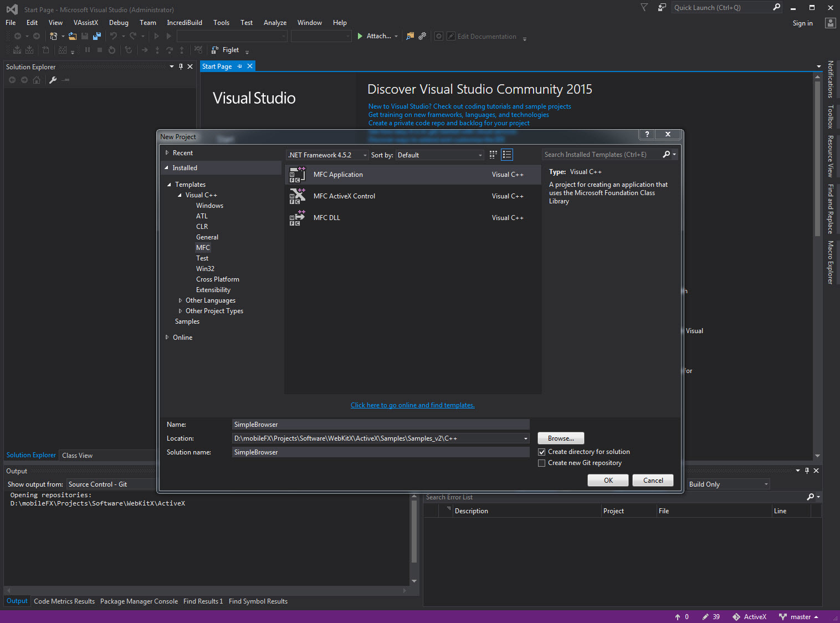Select the MFC Application template icon
The height and width of the screenshot is (623, 840).
[298, 174]
